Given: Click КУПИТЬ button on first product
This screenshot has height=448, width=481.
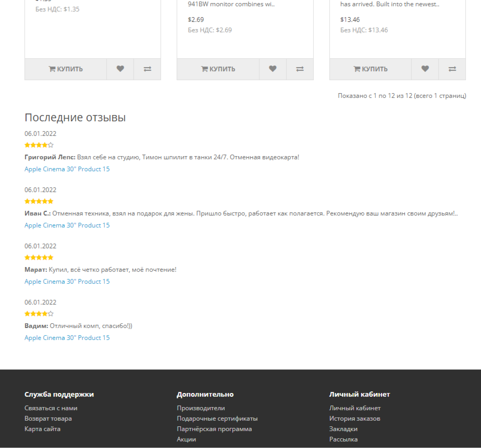Looking at the screenshot, I should [66, 69].
